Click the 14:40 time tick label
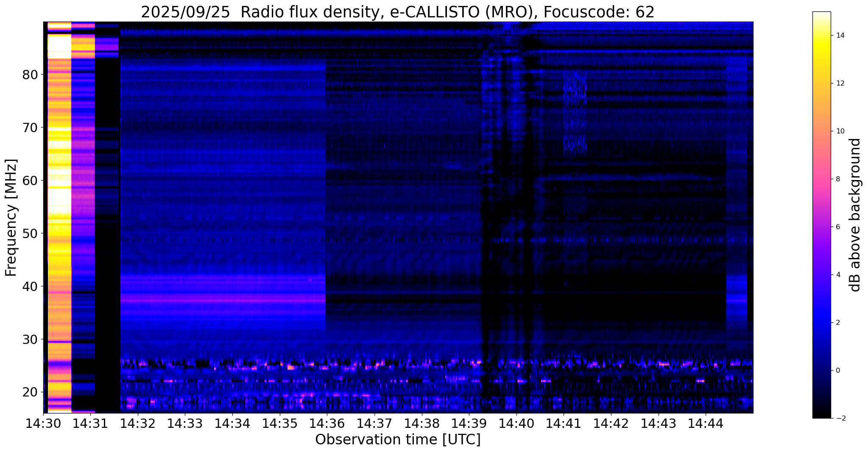This screenshot has height=452, width=868. point(516,423)
